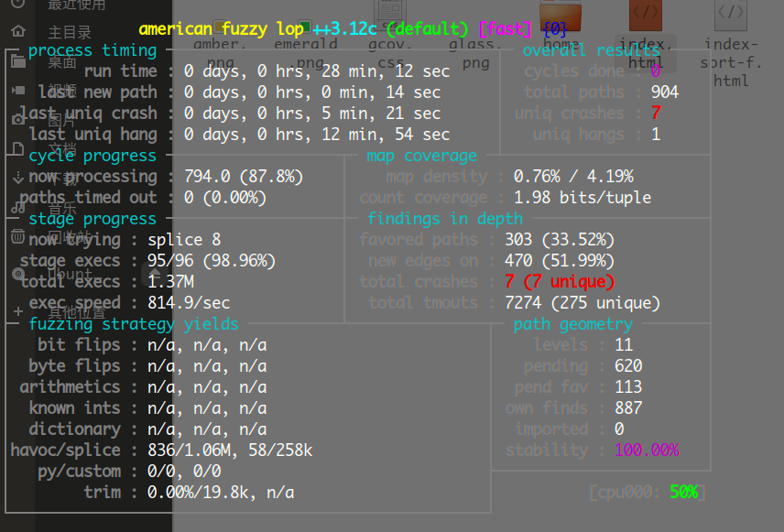
Task: Open the Downloads arrow icon in sidebar
Action: (x=18, y=178)
